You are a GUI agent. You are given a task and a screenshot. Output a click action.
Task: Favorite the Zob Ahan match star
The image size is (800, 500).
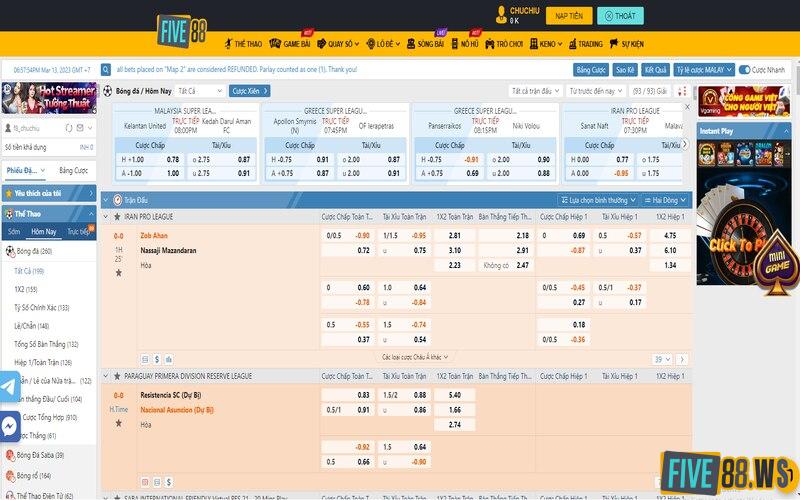tap(118, 273)
